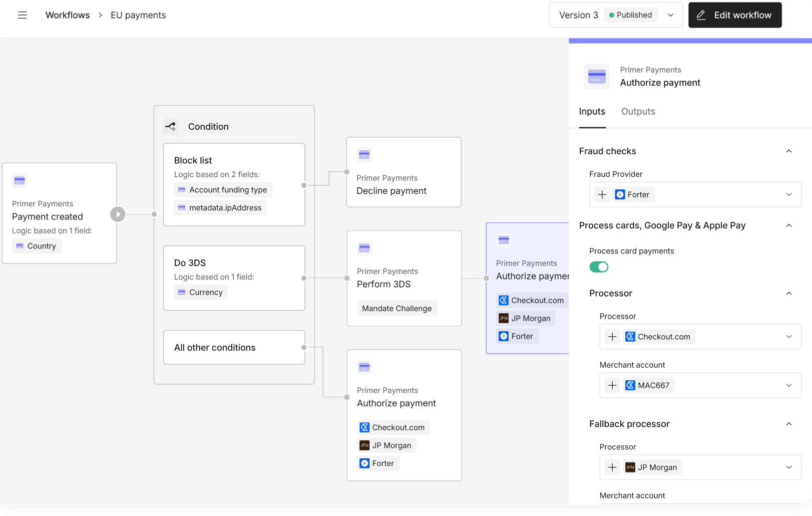Image resolution: width=812 pixels, height=516 pixels.
Task: Open the Fraud Provider dropdown
Action: pos(695,194)
